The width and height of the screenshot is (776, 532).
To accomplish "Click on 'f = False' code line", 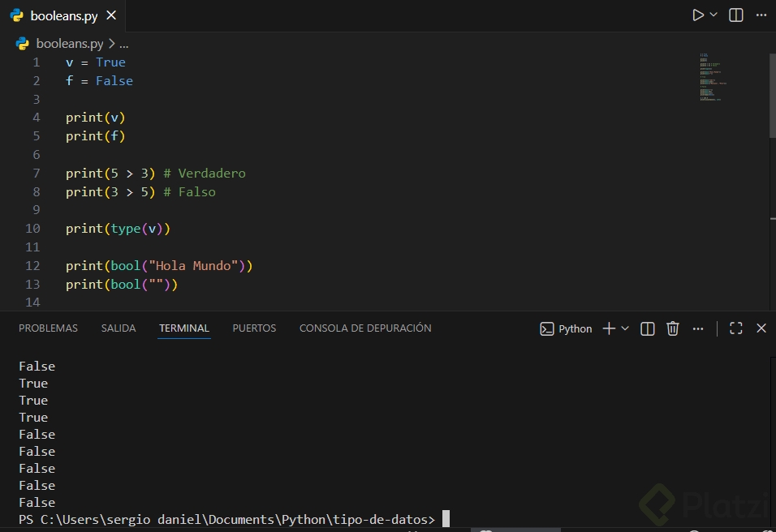I will tap(99, 81).
